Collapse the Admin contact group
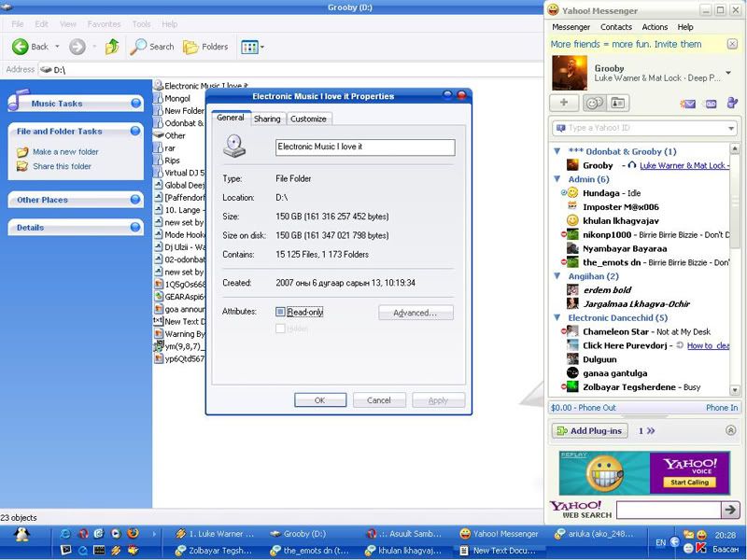The height and width of the screenshot is (560, 747). coord(557,179)
